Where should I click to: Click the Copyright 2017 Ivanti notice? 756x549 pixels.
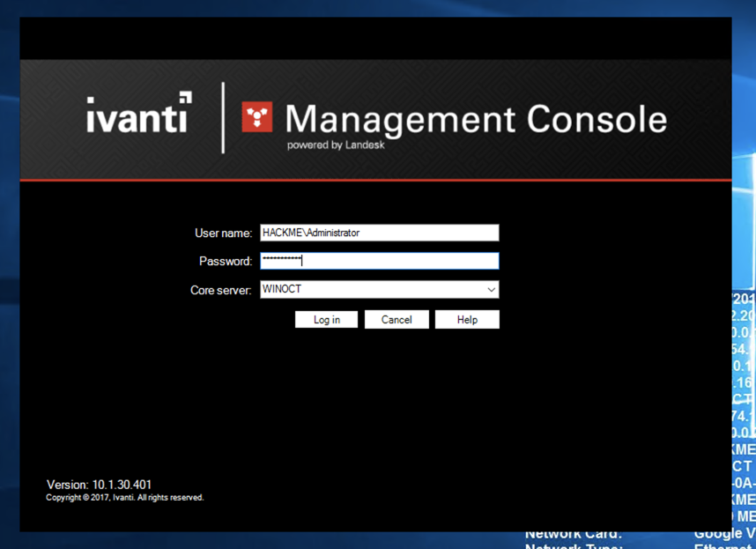coord(125,497)
